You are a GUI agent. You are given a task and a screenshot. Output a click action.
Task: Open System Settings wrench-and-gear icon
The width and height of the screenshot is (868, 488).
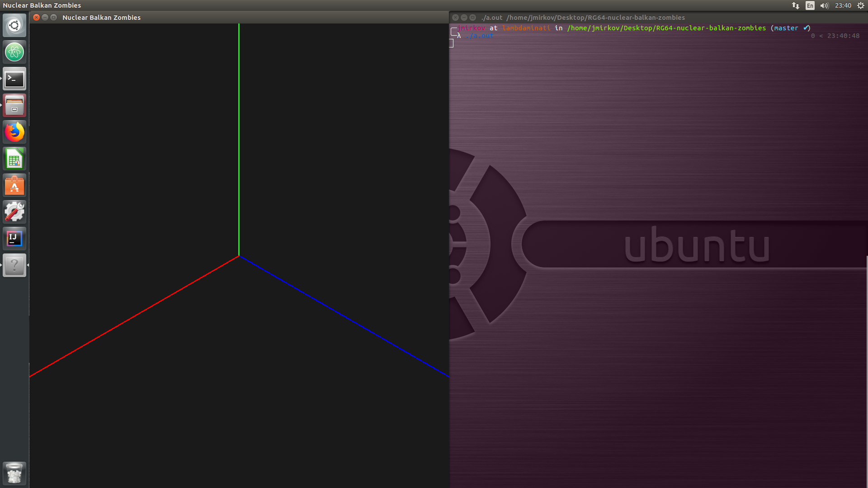pos(14,212)
